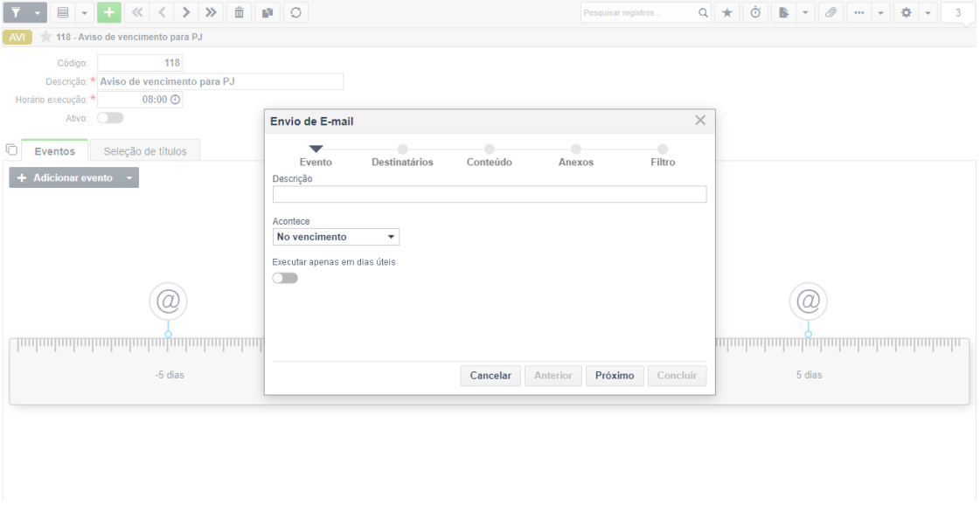This screenshot has height=506, width=980.
Task: Go to the first record arrow
Action: click(x=137, y=12)
